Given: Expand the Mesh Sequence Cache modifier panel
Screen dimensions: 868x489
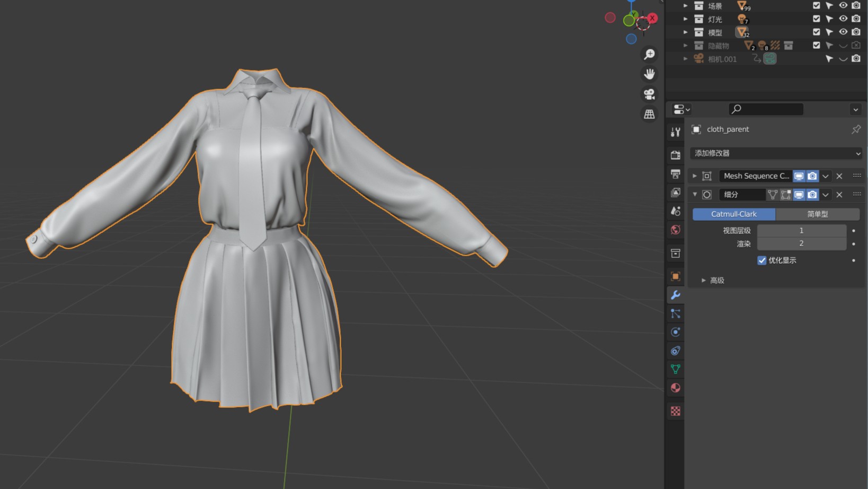Looking at the screenshot, I should 695,176.
